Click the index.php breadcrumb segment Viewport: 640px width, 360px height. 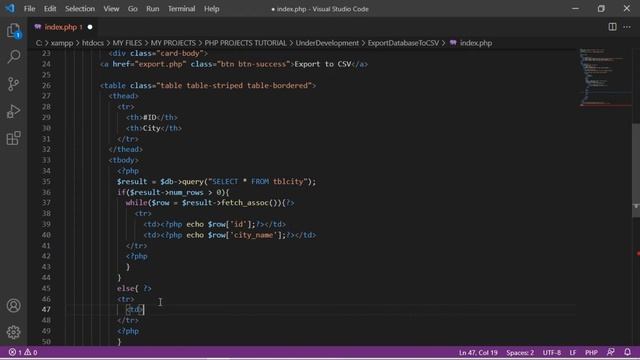tap(476, 43)
